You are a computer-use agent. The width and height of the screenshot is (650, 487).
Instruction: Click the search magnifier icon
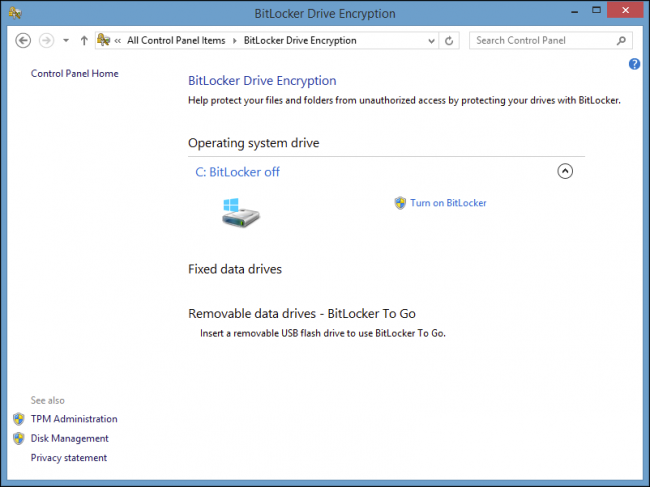coord(621,41)
